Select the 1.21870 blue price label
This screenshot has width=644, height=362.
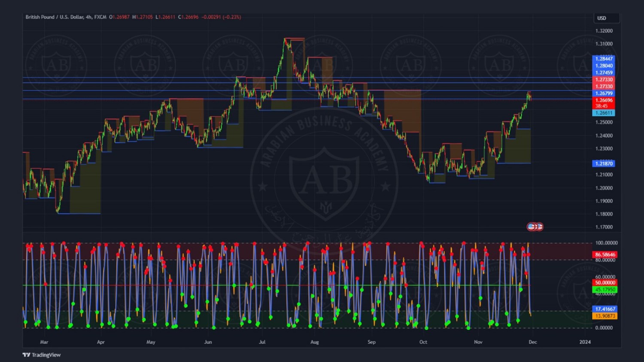tap(604, 163)
